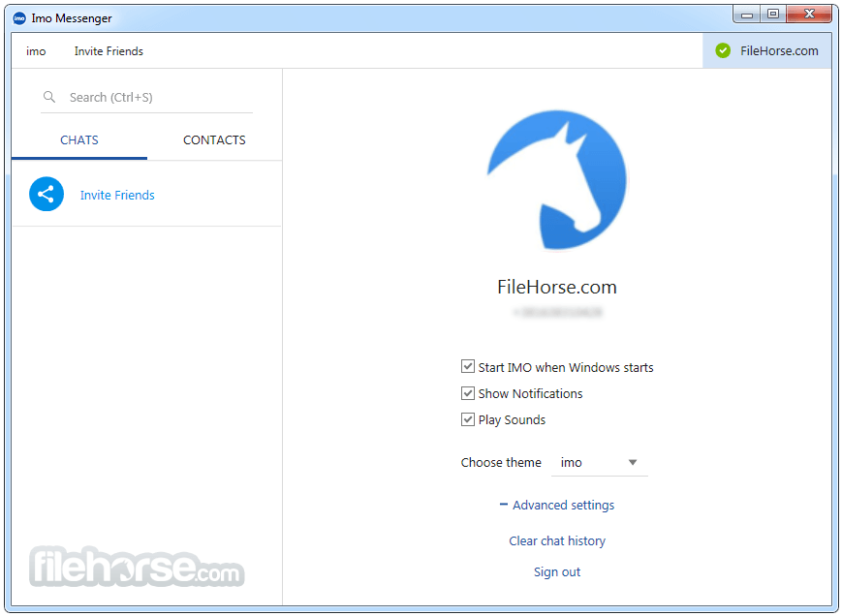Image resolution: width=842 pixels, height=616 pixels.
Task: Switch to the CONTACTS tab
Action: pyautogui.click(x=214, y=140)
